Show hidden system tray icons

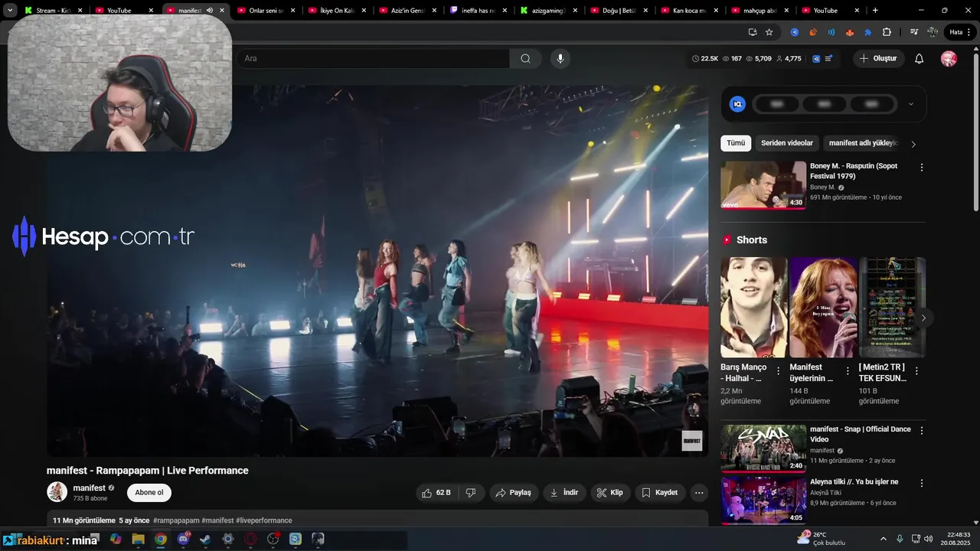[x=883, y=539]
